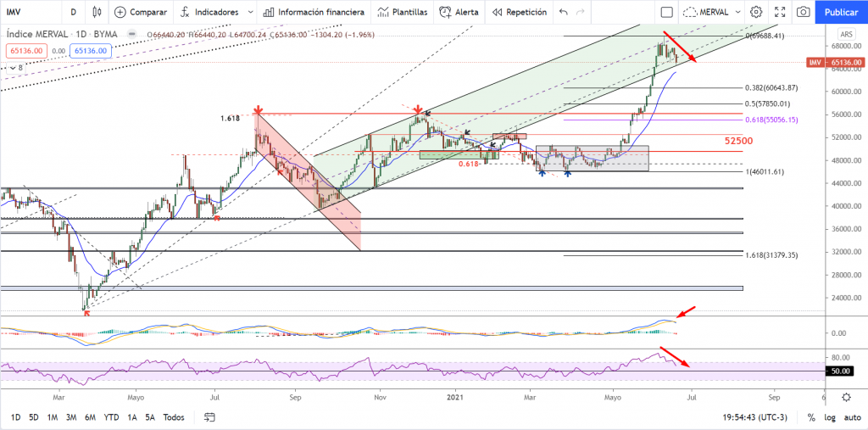Click the red 65136.00 sell price box
The height and width of the screenshot is (430, 868).
(25, 51)
